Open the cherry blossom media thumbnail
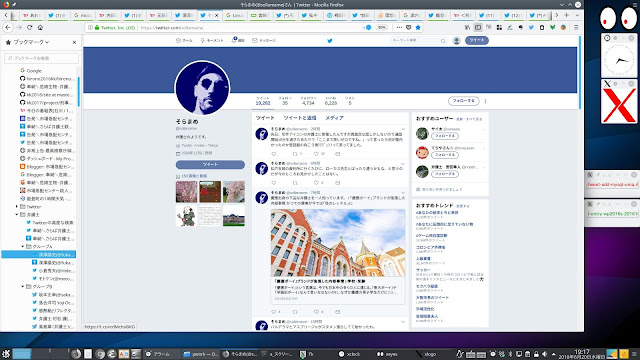This screenshot has height=360, width=640. [187, 191]
